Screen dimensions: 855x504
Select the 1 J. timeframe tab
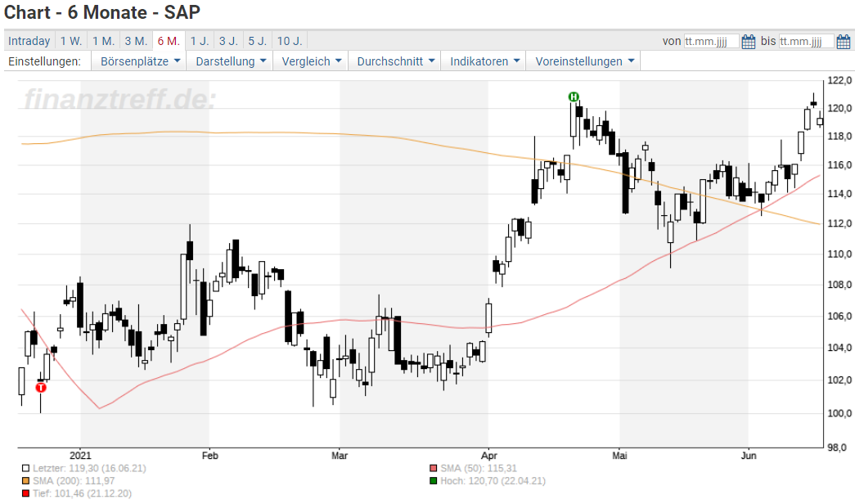(x=200, y=41)
